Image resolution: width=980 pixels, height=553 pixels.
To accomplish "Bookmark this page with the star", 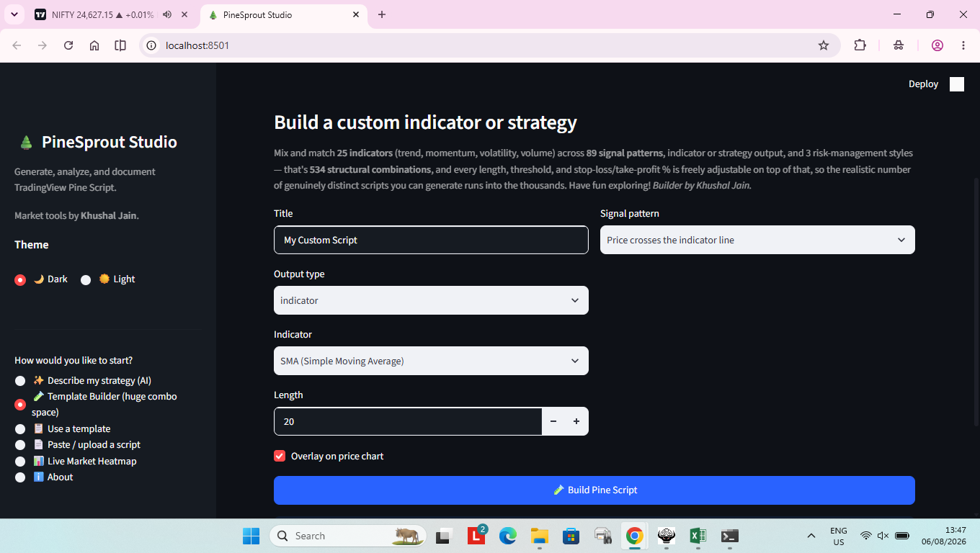I will pyautogui.click(x=824, y=45).
